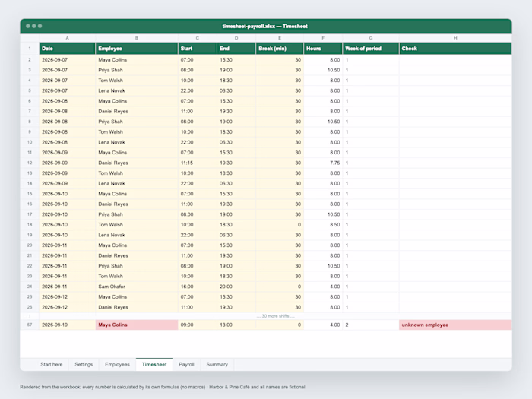Image resolution: width=532 pixels, height=399 pixels.
Task: Select hours value 8.50 in row 18
Action: click(x=323, y=225)
